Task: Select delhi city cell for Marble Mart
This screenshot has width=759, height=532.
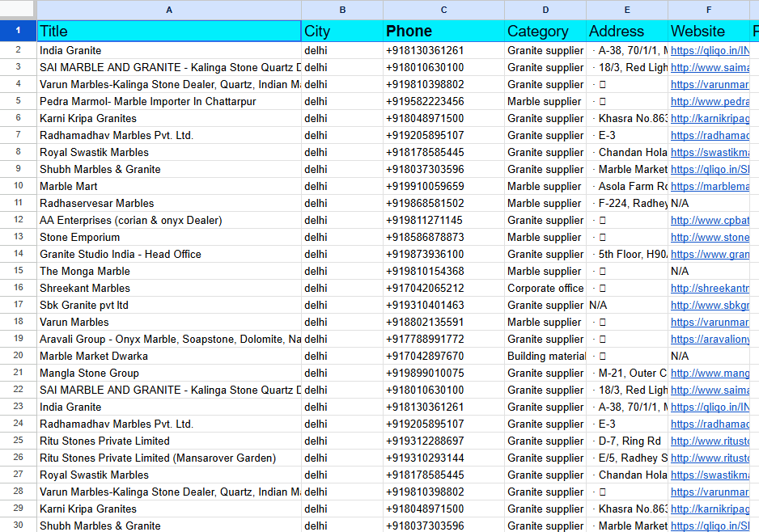Action: tap(342, 186)
